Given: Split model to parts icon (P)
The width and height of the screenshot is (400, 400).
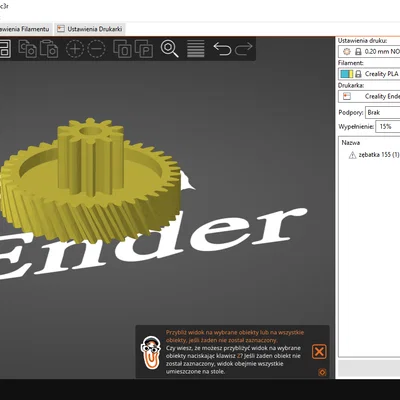Looking at the screenshot, I should click(144, 49).
